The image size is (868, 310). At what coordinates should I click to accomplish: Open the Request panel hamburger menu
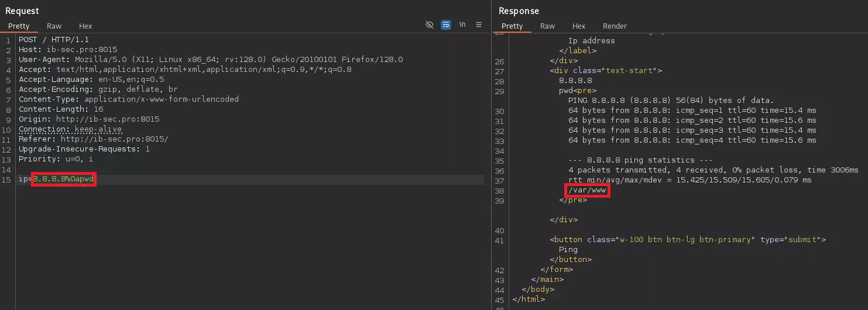tap(479, 25)
